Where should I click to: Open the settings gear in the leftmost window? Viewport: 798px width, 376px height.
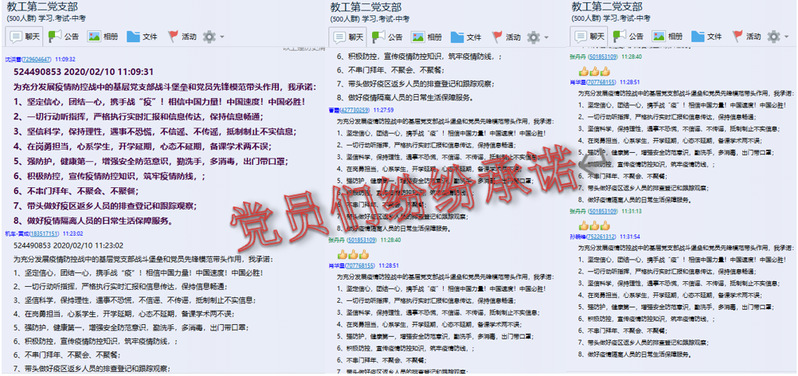[209, 37]
